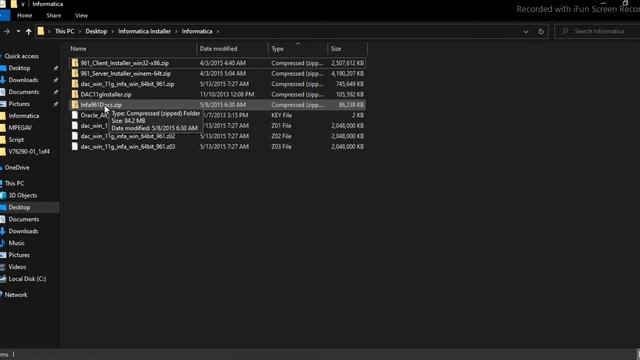Open Quick access in the sidebar
The image size is (640, 360).
(x=22, y=56)
